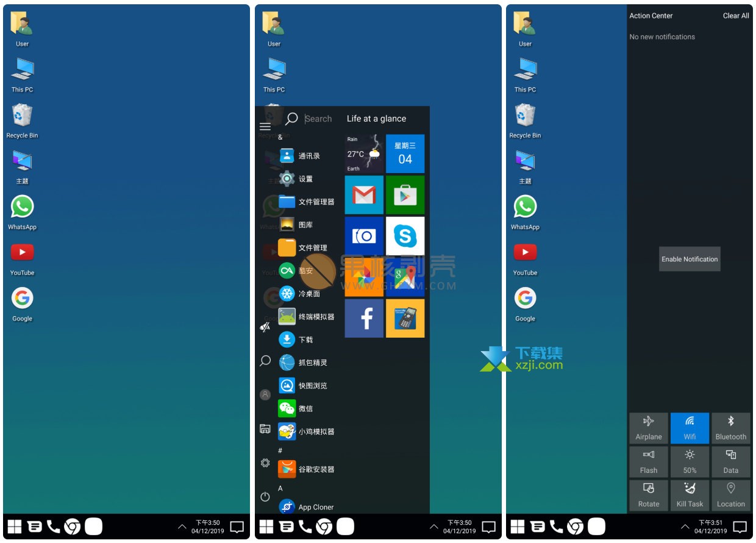Click Kill Task in Action Center
Screen dimensions: 756x543
[690, 495]
